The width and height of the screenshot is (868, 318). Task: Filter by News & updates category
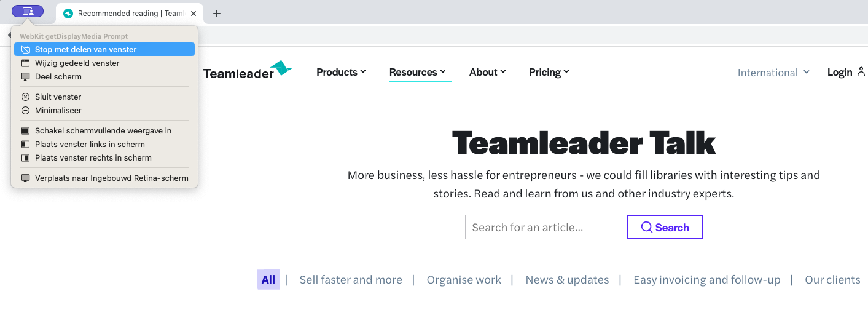coord(567,280)
